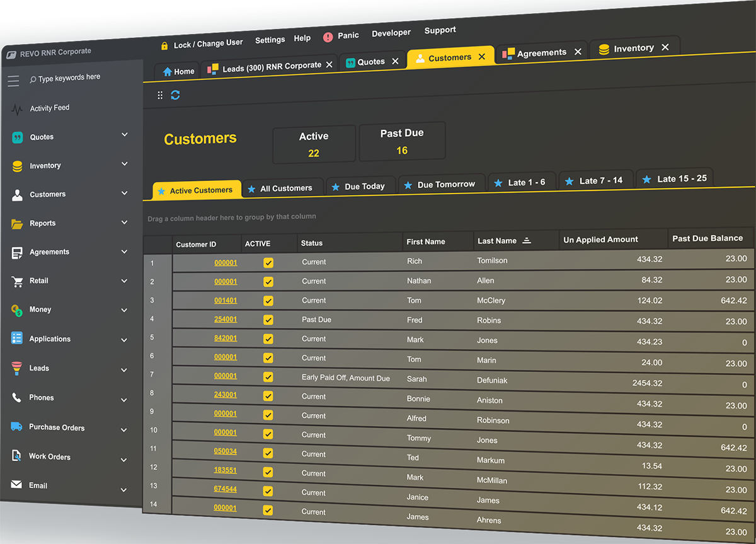Expand the Quotes section in the sidebar
Screen dimensions: 756x544
click(x=125, y=135)
